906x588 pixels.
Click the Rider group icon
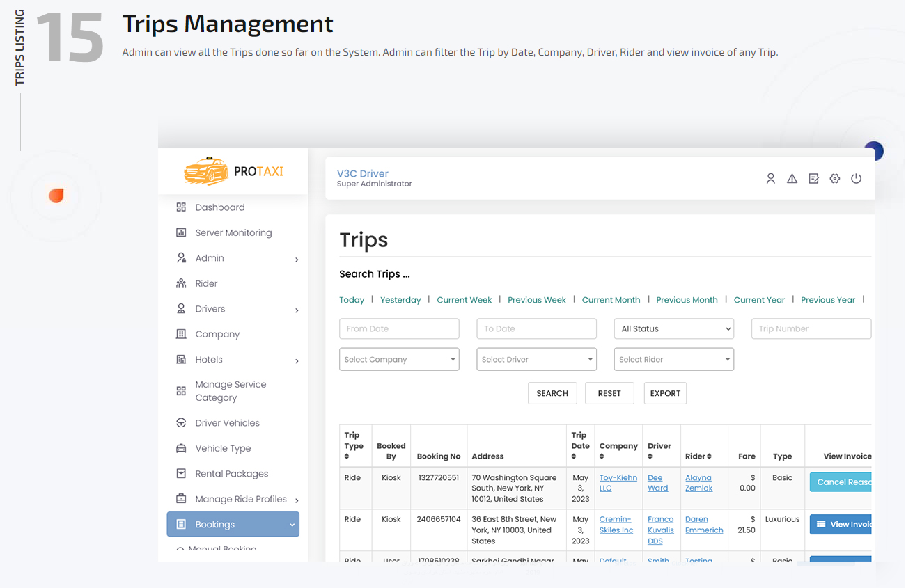181,283
